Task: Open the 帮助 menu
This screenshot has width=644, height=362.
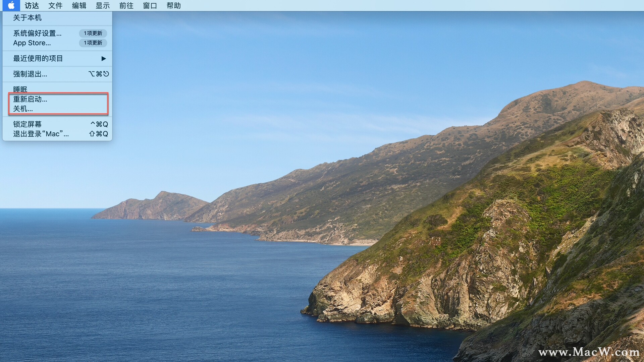Action: [x=174, y=6]
